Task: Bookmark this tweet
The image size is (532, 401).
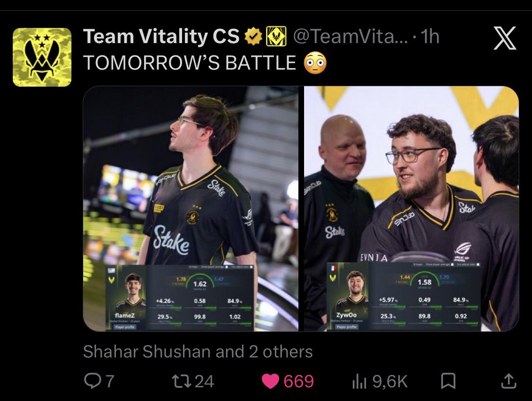Action: (448, 381)
